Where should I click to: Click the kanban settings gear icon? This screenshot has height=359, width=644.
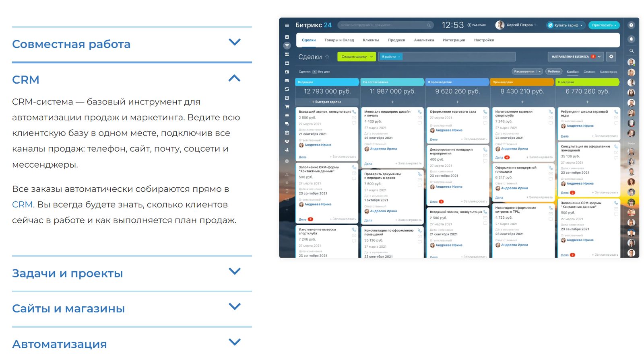coord(611,57)
